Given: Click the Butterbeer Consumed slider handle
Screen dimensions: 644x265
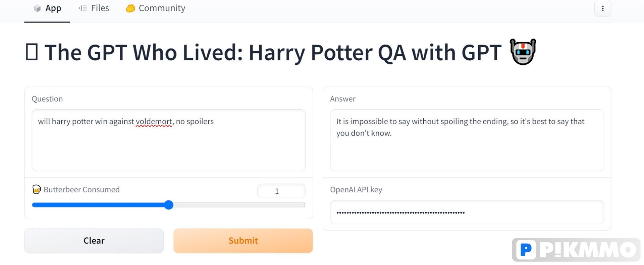Looking at the screenshot, I should point(169,205).
